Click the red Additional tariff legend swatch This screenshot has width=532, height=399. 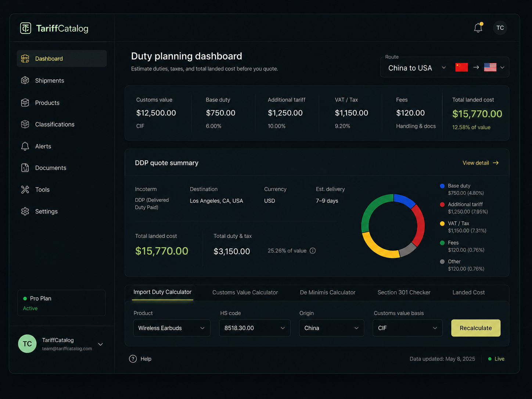442,204
